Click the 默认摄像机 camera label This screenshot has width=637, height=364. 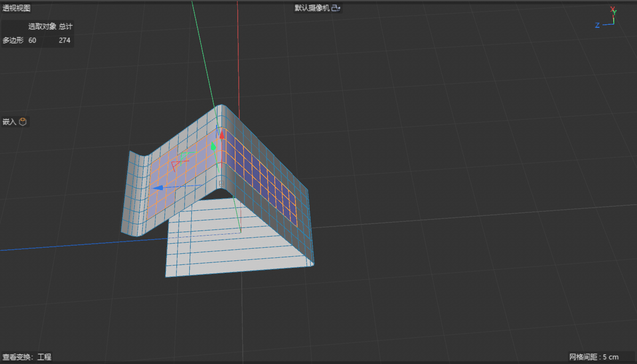[312, 8]
